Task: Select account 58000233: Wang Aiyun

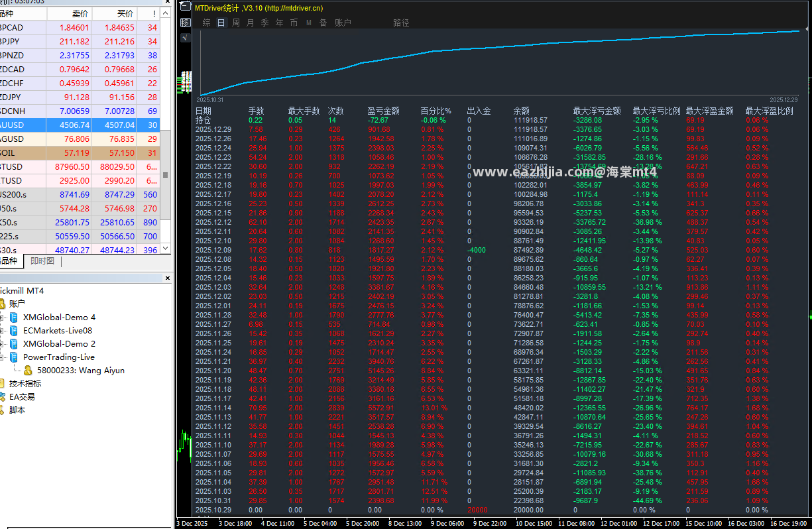Action: pyautogui.click(x=81, y=371)
